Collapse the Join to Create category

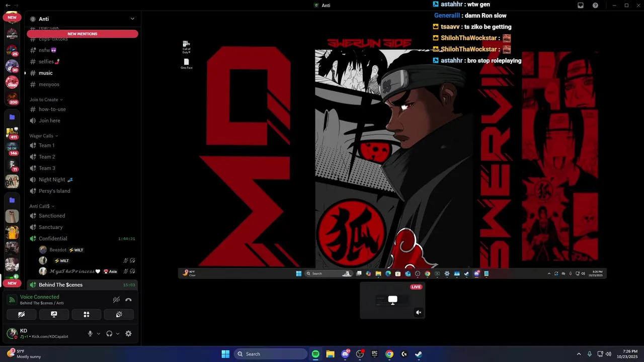pos(46,100)
